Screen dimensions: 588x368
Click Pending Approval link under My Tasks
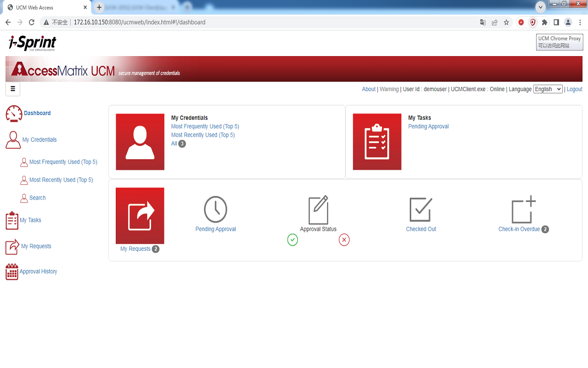pos(429,126)
